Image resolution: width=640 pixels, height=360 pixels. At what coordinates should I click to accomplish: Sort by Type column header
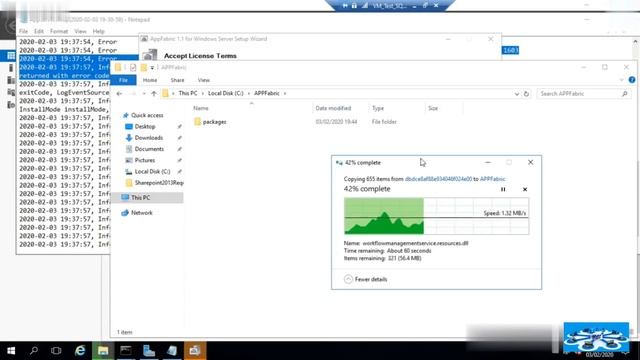click(x=378, y=108)
